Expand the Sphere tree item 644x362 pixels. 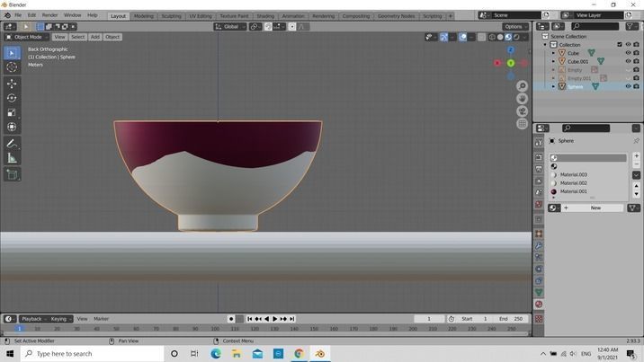click(x=553, y=86)
